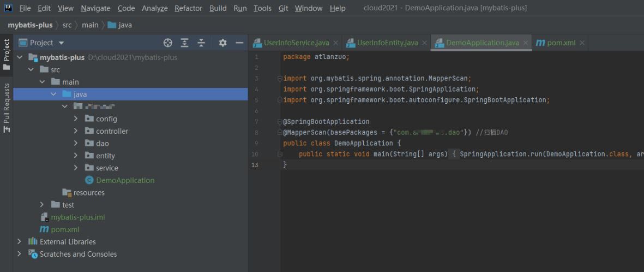
Task: Open the Project view dropdown
Action: click(61, 43)
